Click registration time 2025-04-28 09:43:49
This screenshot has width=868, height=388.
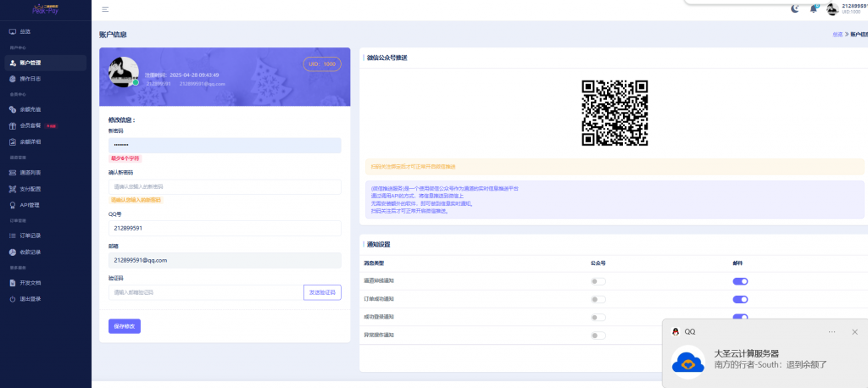pos(194,75)
